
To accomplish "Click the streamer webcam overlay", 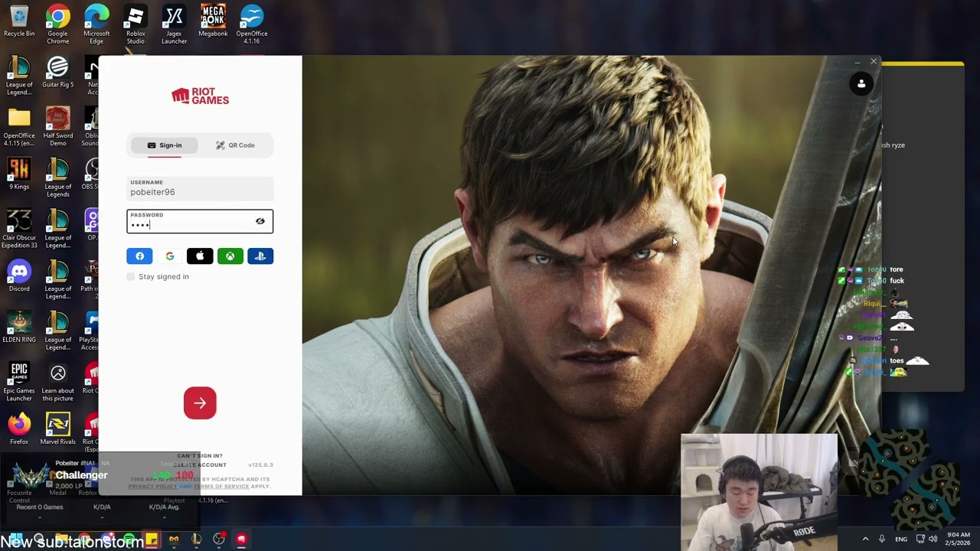I will (759, 492).
